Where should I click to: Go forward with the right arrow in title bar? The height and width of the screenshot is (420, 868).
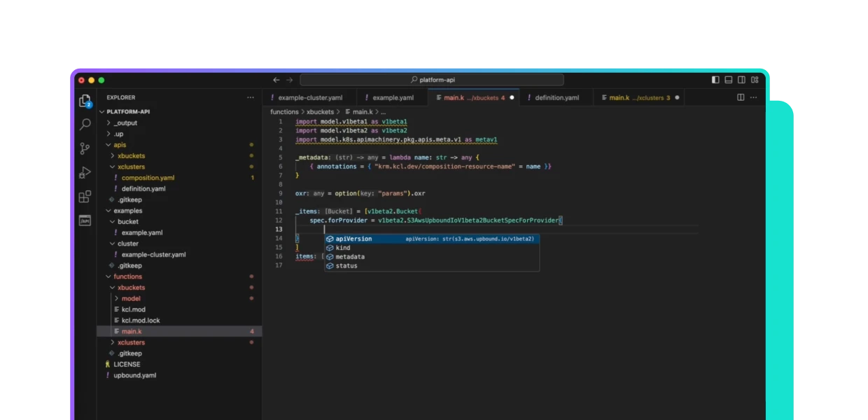(290, 80)
